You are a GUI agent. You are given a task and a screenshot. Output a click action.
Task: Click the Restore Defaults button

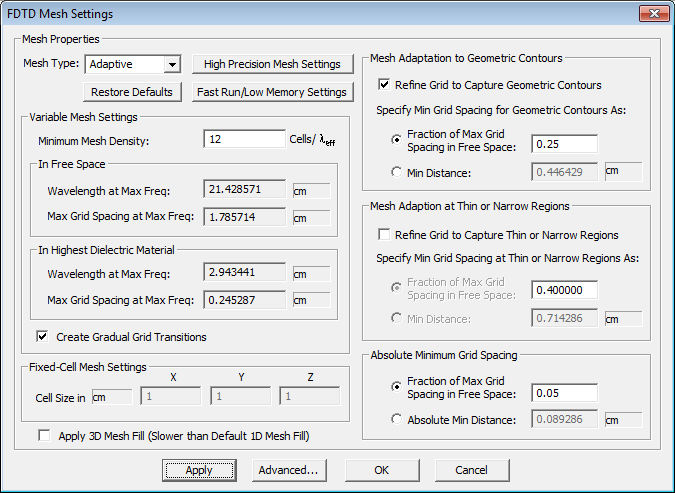[x=131, y=92]
